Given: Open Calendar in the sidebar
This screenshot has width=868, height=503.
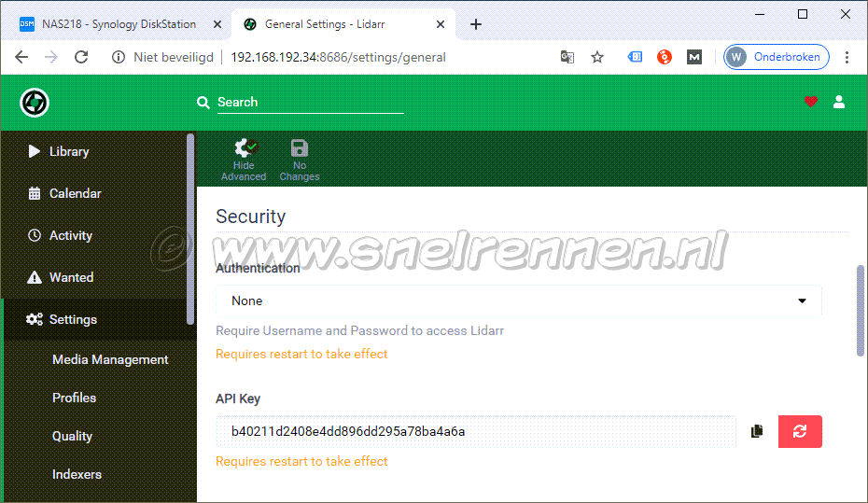Looking at the screenshot, I should click(94, 194).
